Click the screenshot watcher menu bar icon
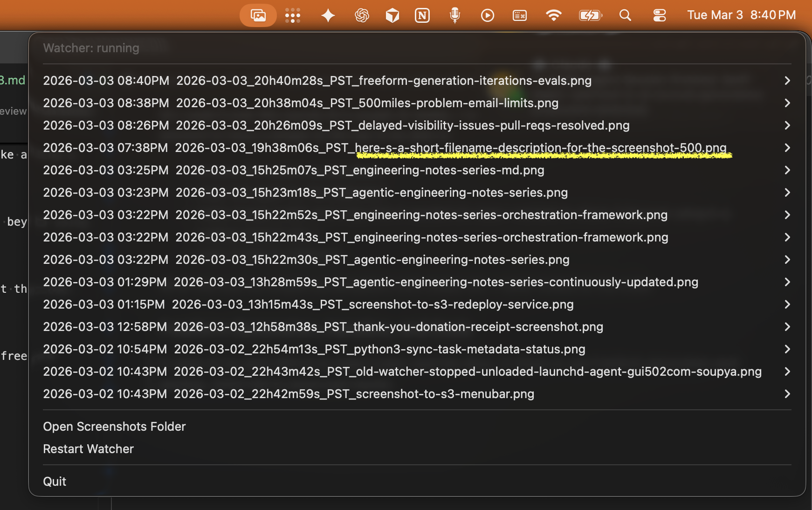The width and height of the screenshot is (812, 510). coord(258,15)
